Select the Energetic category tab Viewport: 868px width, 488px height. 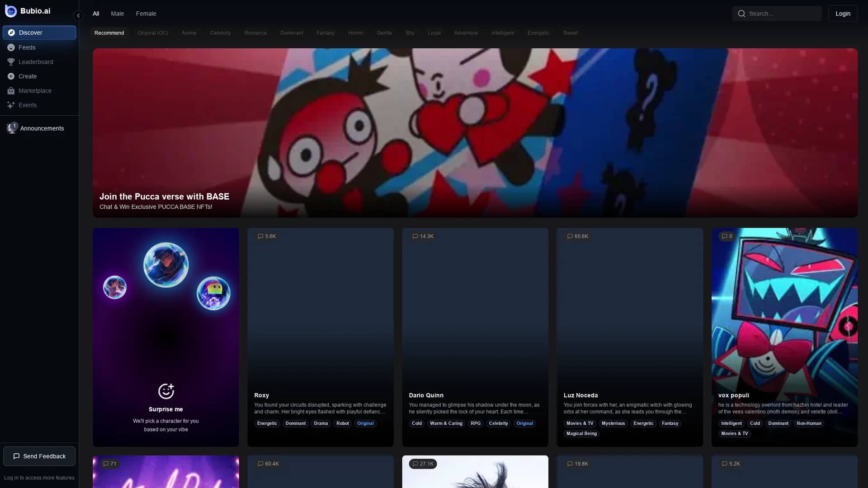coord(538,33)
